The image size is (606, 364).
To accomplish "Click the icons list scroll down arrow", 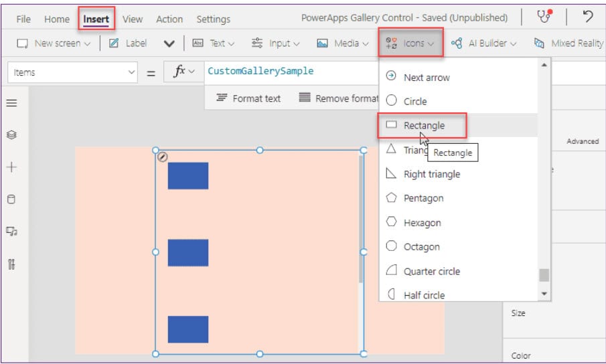I will (544, 294).
